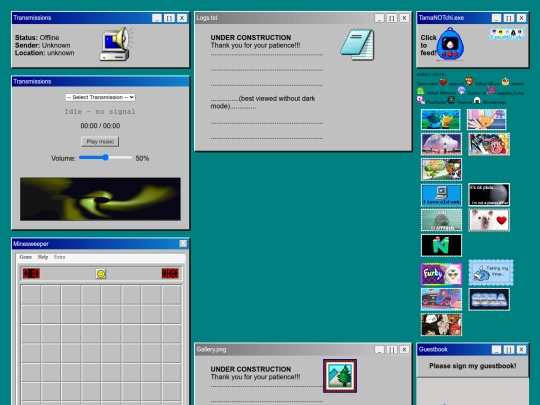
Task: Click the orange-haired character shout-out icon
Action: click(x=469, y=82)
